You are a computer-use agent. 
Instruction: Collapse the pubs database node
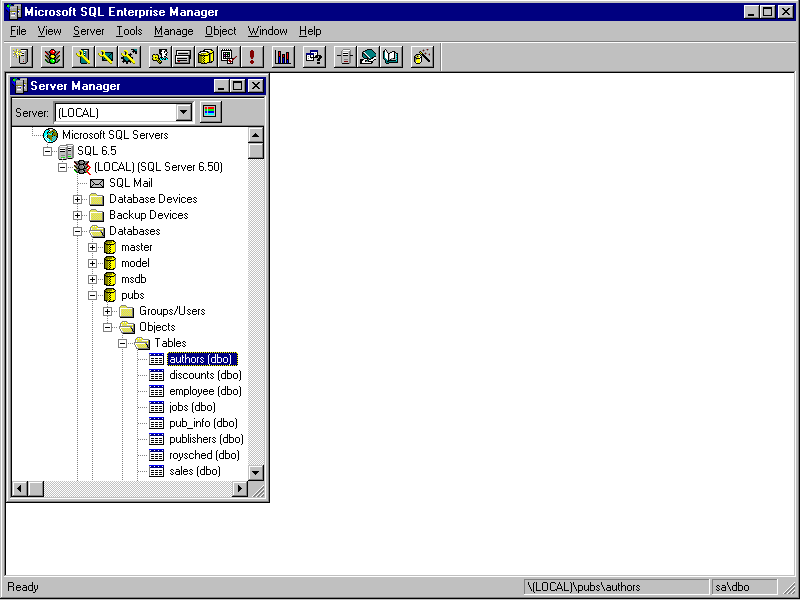click(x=93, y=295)
